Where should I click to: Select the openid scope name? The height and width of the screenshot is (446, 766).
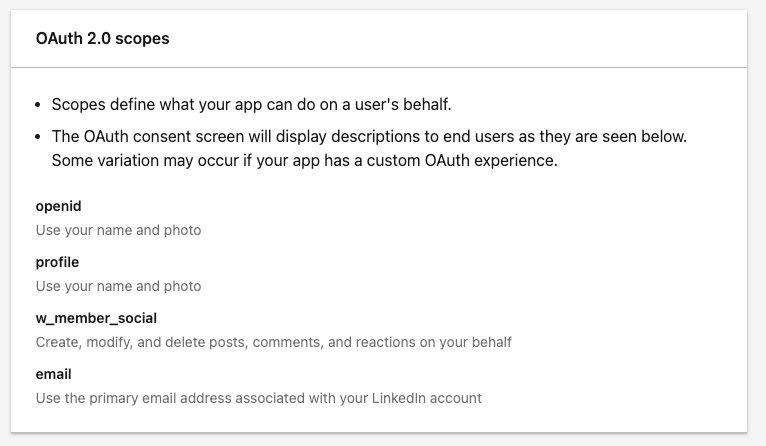tap(58, 205)
